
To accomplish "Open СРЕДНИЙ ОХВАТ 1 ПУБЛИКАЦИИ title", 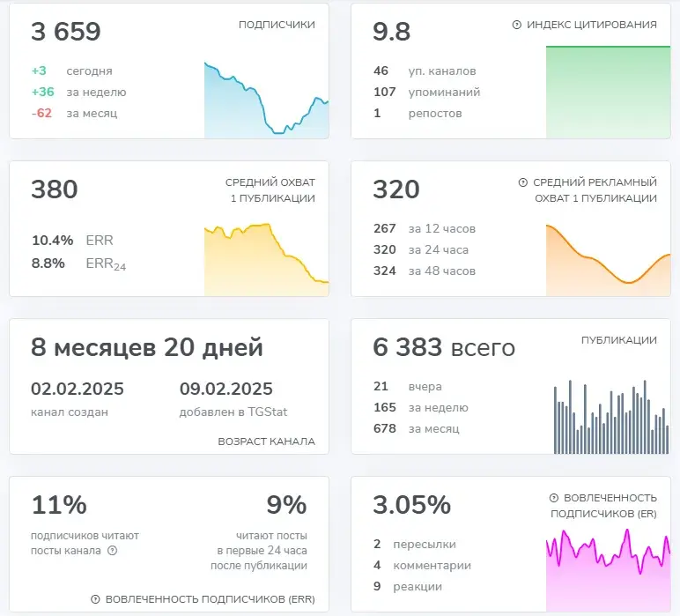I will 270,190.
